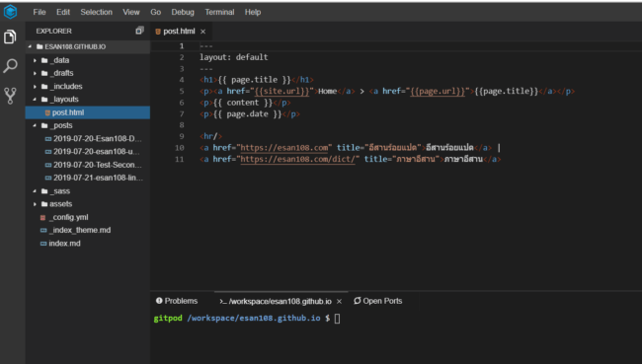642x364 pixels.
Task: Click folder icon beside assets
Action: point(44,204)
